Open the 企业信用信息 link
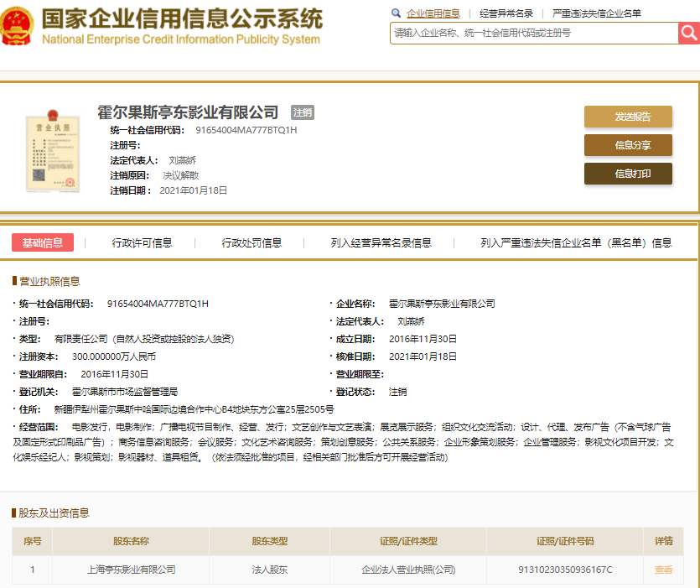Image resolution: width=700 pixels, height=588 pixels. 433,13
